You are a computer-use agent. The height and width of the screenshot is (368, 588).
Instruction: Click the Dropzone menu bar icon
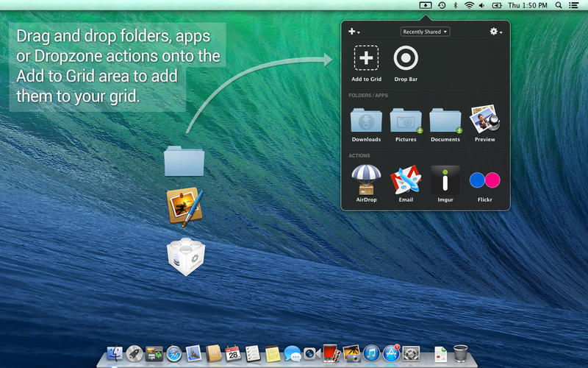tap(426, 5)
